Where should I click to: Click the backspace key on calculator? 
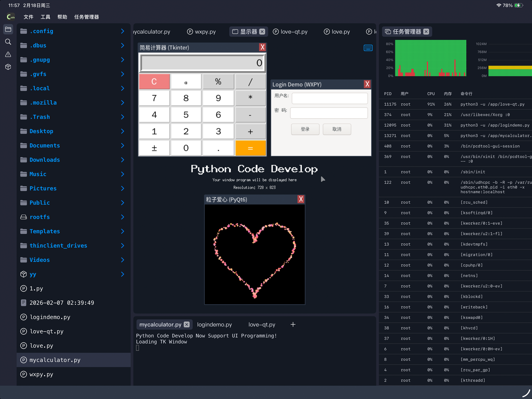tap(186, 82)
